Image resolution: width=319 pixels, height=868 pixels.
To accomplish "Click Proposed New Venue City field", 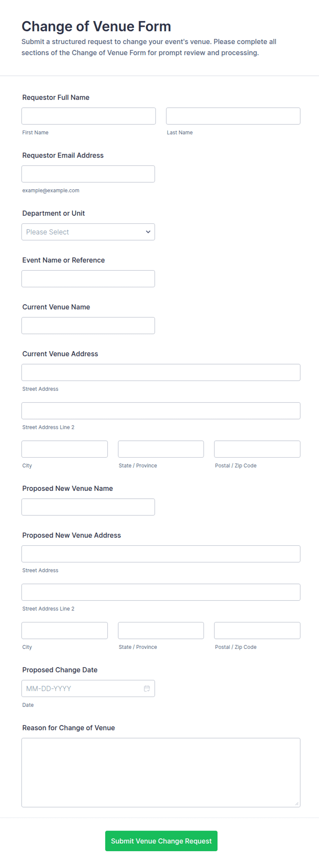I will tap(64, 631).
